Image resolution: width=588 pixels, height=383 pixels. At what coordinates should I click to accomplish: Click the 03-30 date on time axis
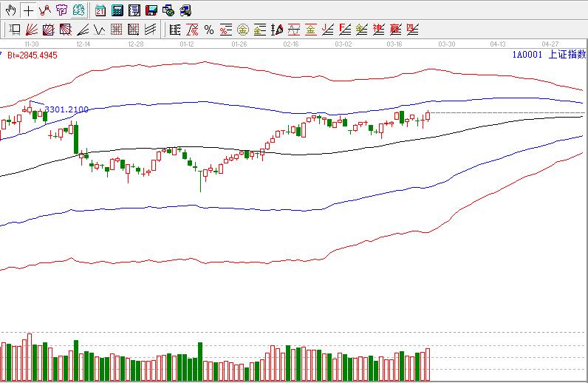447,44
